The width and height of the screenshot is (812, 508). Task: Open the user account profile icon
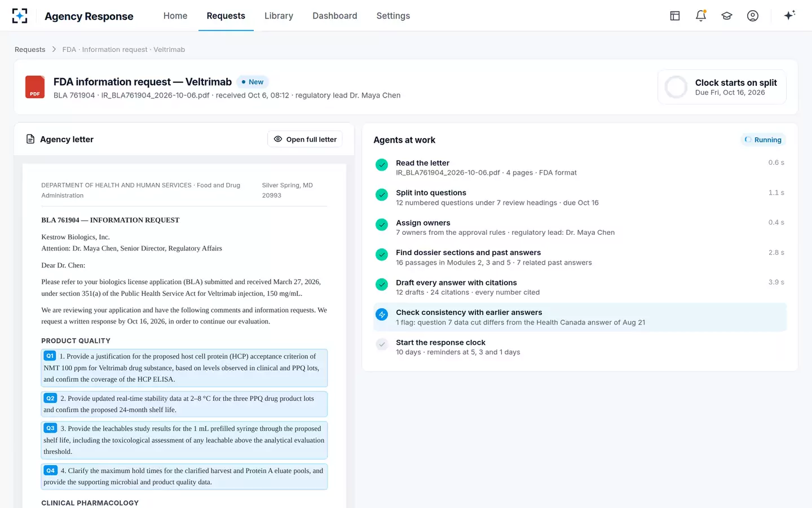click(x=753, y=16)
